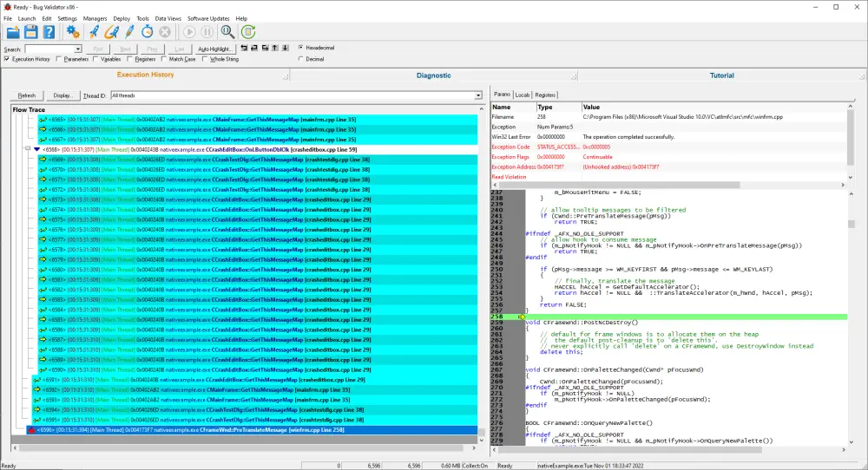The image size is (868, 470).
Task: Collapse the tree node for row 6568
Action: click(27, 149)
